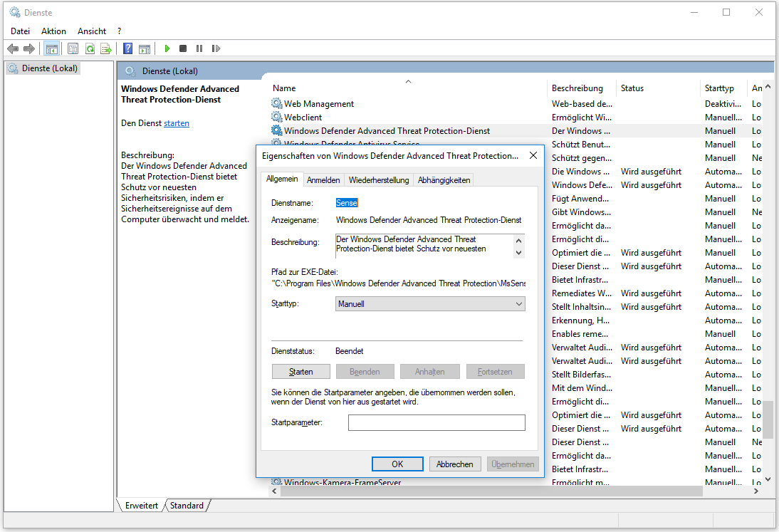This screenshot has width=779, height=532.
Task: Open the blue Help icon in toolbar
Action: 127,48
